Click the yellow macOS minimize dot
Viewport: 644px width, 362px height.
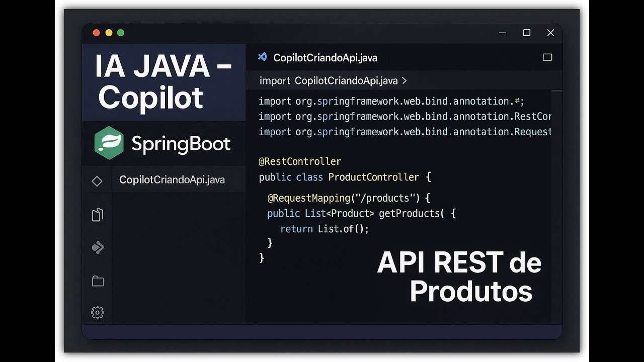point(109,33)
